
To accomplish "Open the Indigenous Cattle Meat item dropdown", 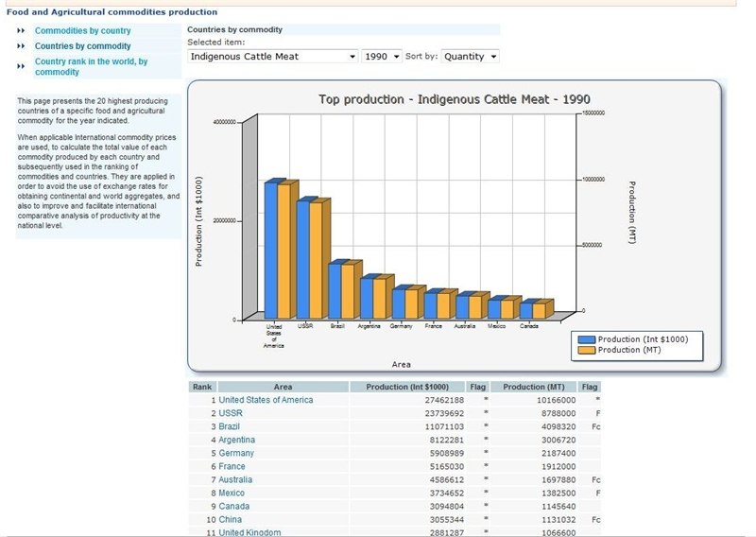I will click(x=272, y=57).
